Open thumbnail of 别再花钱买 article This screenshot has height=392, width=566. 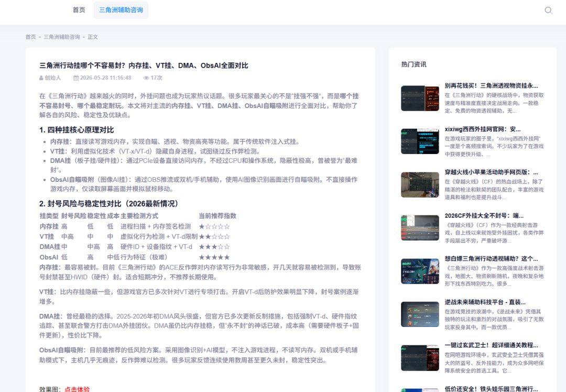point(420,98)
